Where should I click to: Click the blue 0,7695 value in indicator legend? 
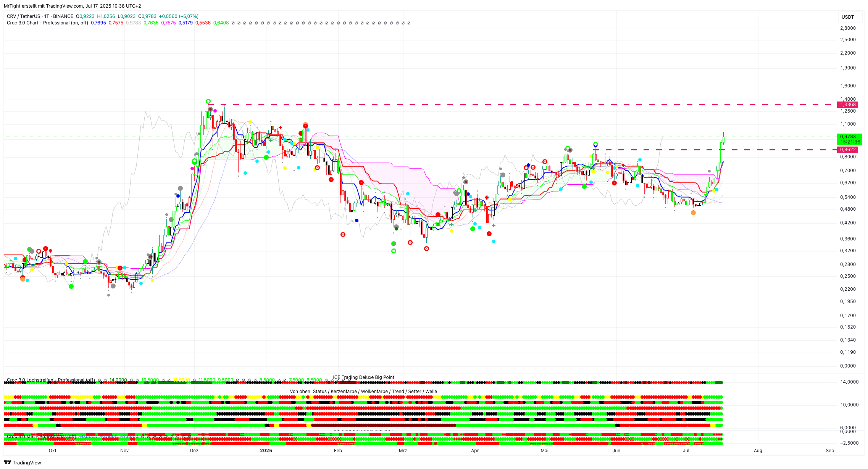[98, 23]
